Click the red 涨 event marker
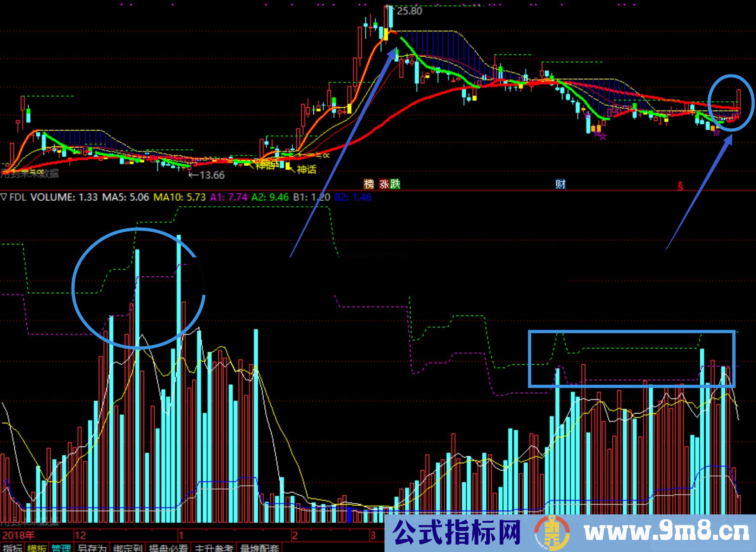Image resolution: width=756 pixels, height=552 pixels. (384, 184)
